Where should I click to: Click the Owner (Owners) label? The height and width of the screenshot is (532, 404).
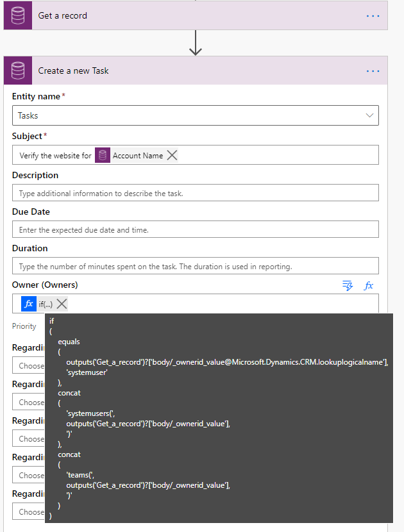(x=45, y=285)
